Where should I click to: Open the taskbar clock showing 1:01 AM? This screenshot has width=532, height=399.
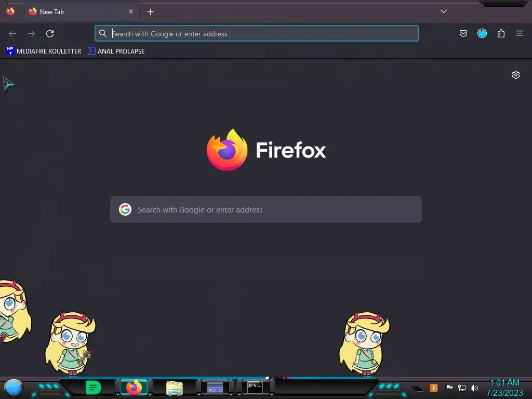[504, 388]
